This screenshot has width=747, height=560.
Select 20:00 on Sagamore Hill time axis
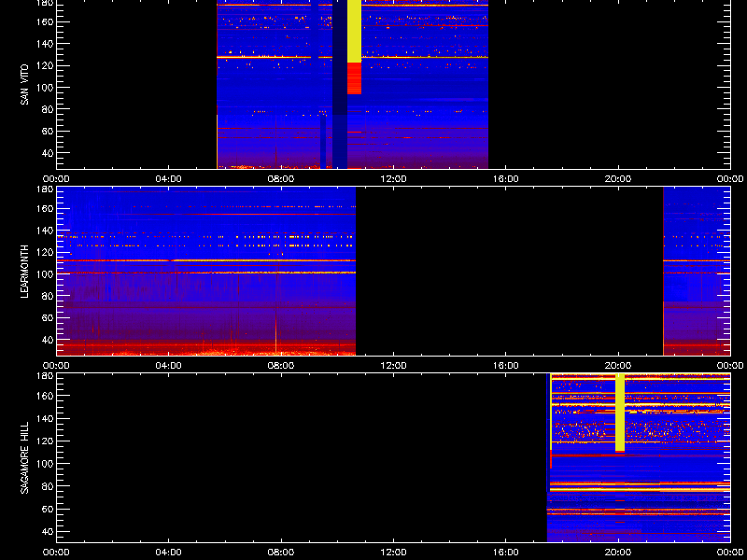point(618,553)
